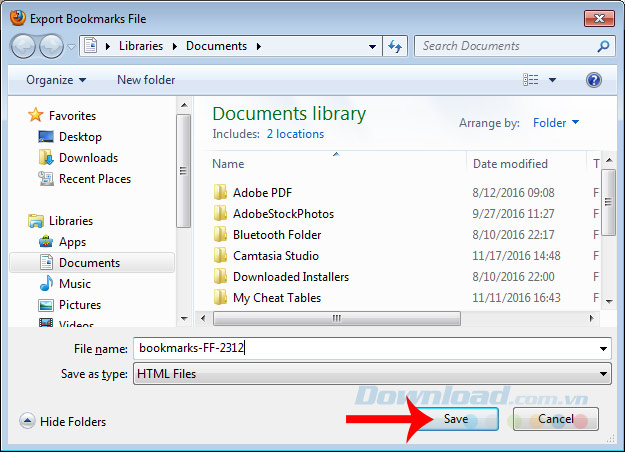Click the horizontal scrollbar left arrow

tap(203, 318)
